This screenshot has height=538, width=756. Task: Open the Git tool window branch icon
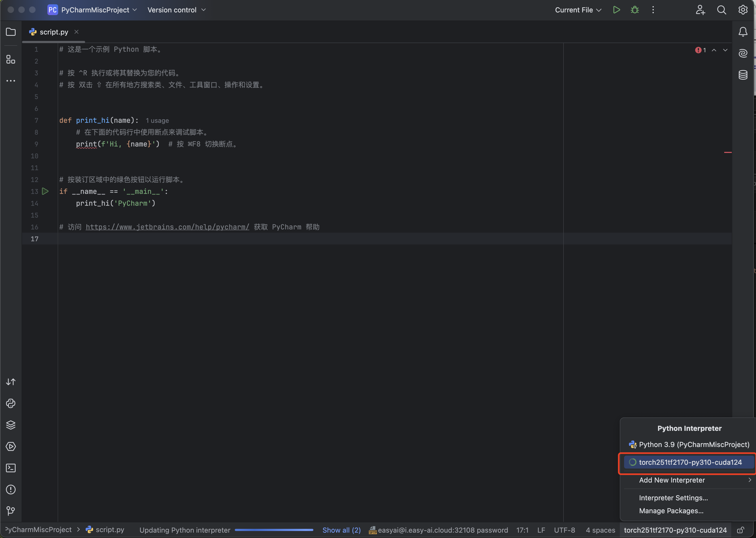11,511
